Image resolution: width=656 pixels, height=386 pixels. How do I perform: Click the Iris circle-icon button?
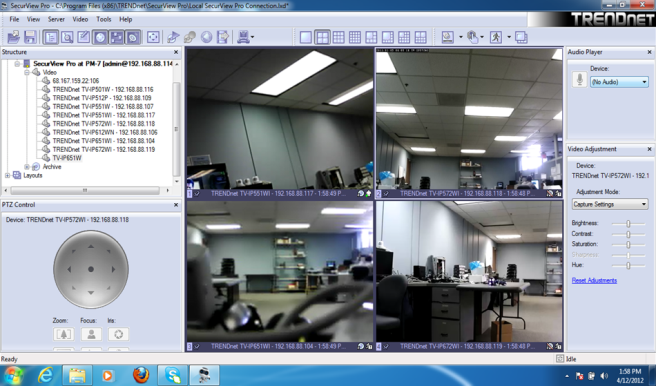pos(118,334)
